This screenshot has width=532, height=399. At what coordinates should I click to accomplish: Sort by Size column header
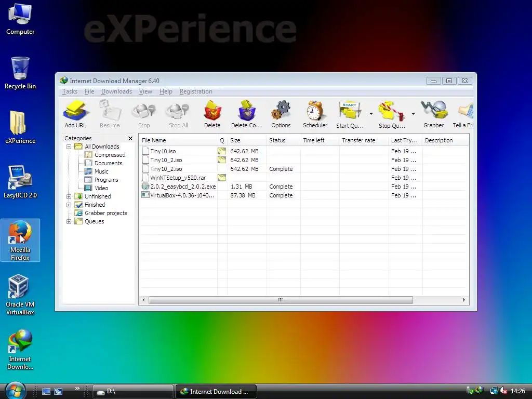click(247, 140)
